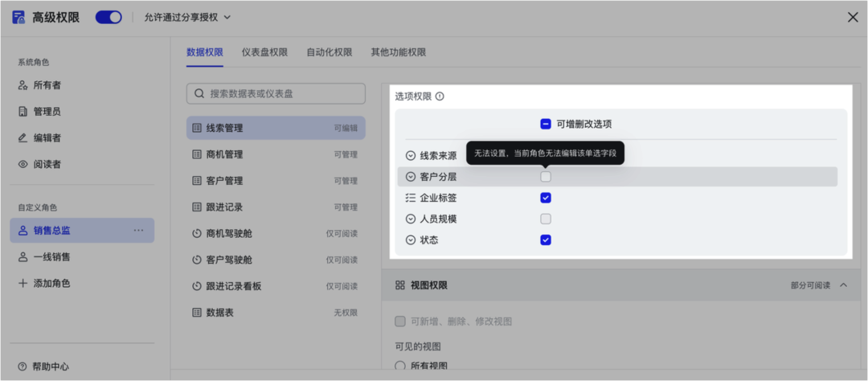Click the 客户管理 table icon
The image size is (868, 381).
pos(197,181)
